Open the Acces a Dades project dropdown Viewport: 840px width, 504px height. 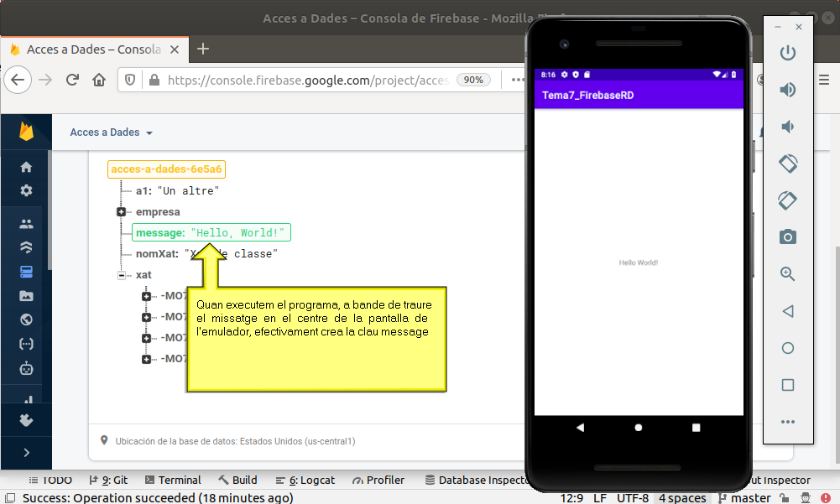tap(112, 132)
